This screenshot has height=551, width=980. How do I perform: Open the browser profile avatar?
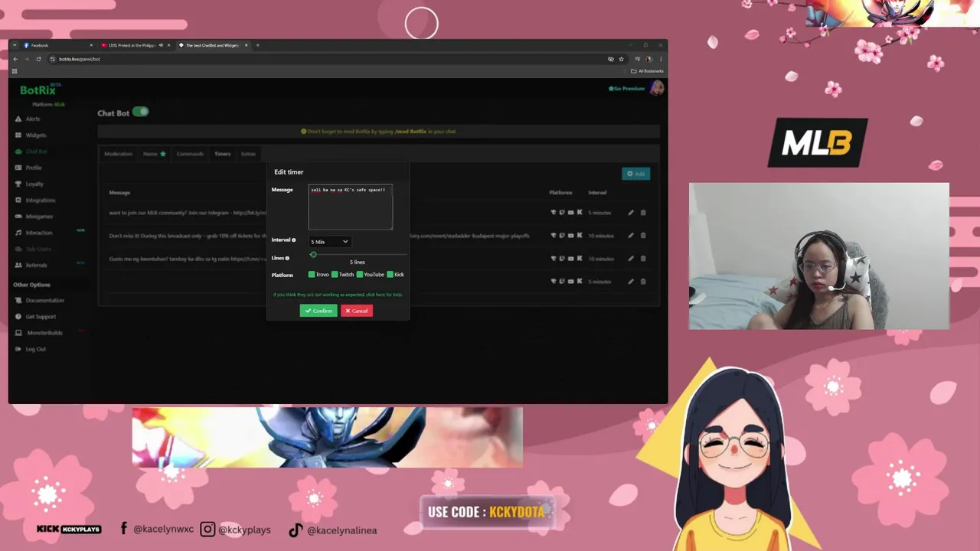click(x=649, y=59)
